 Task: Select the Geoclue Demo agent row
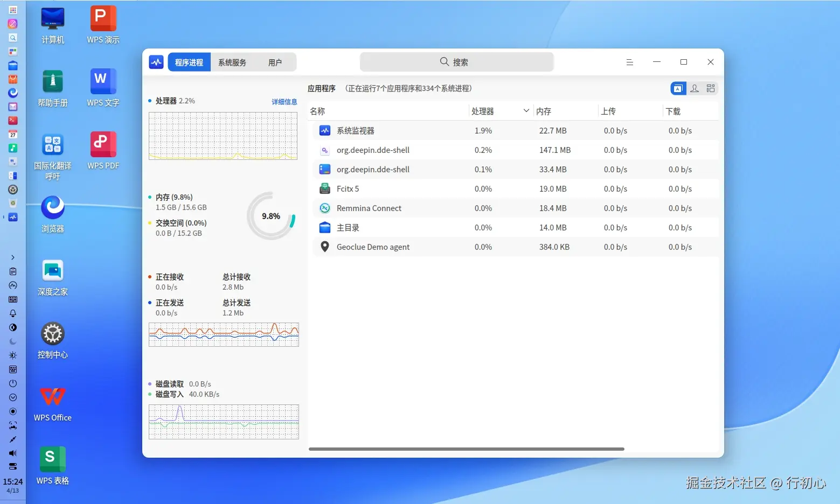(516, 247)
